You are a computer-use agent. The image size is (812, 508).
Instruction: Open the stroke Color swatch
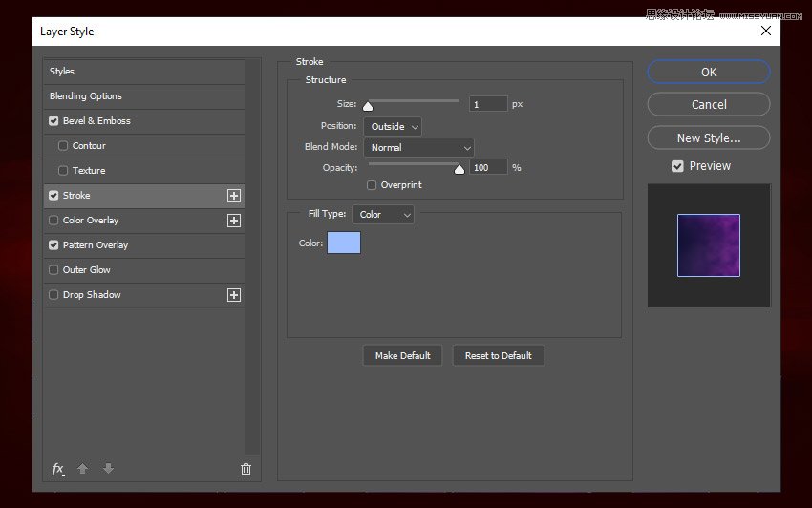[344, 243]
